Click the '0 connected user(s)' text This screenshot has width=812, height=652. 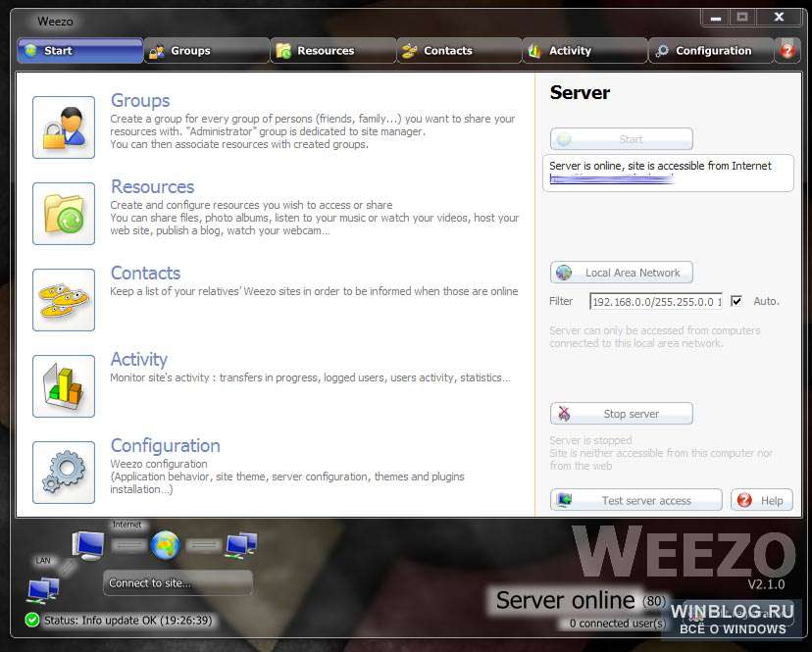click(617, 624)
